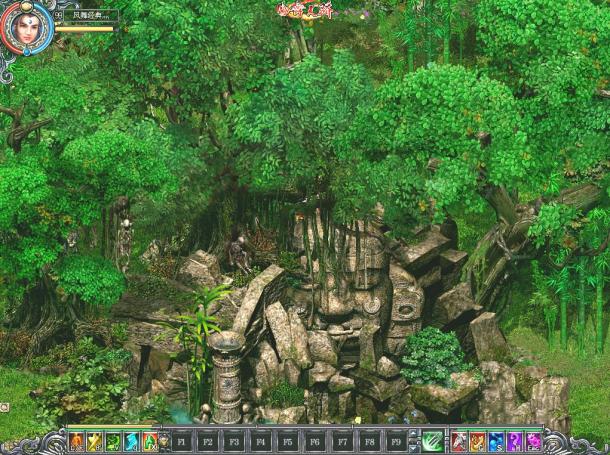Select the F9 hotkey slot
The height and width of the screenshot is (455, 610).
396,442
